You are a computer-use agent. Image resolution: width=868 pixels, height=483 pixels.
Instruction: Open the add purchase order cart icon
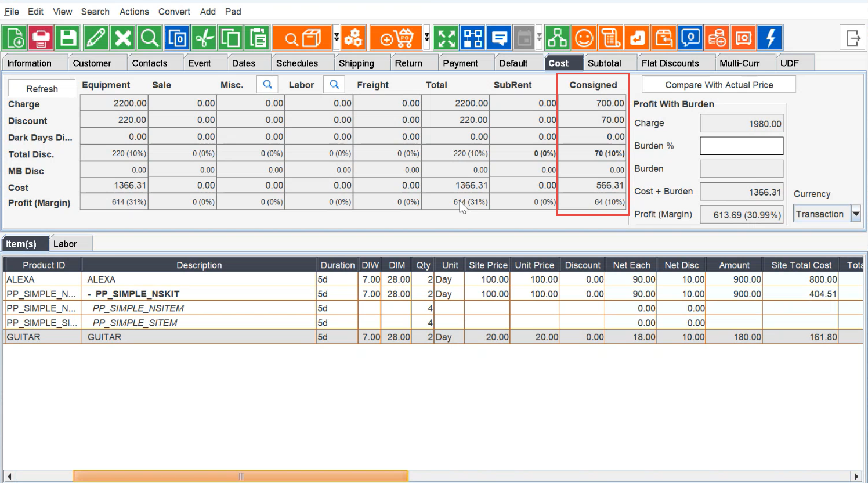396,38
